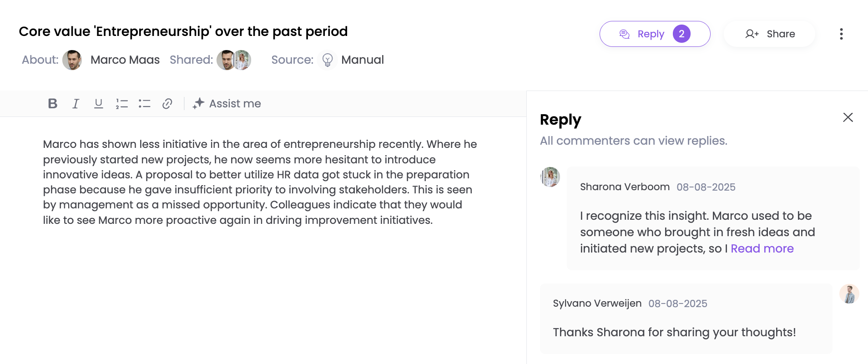Open the three-dot more options menu

(841, 34)
